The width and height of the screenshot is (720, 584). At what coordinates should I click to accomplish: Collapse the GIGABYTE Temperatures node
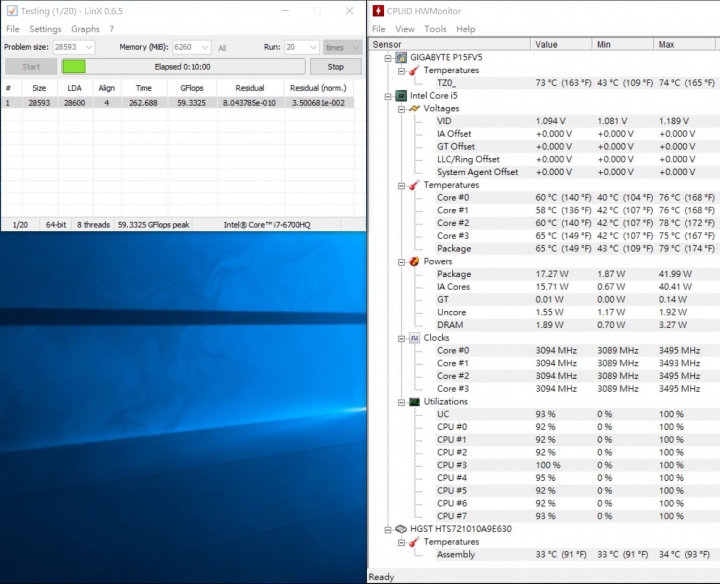(x=401, y=71)
